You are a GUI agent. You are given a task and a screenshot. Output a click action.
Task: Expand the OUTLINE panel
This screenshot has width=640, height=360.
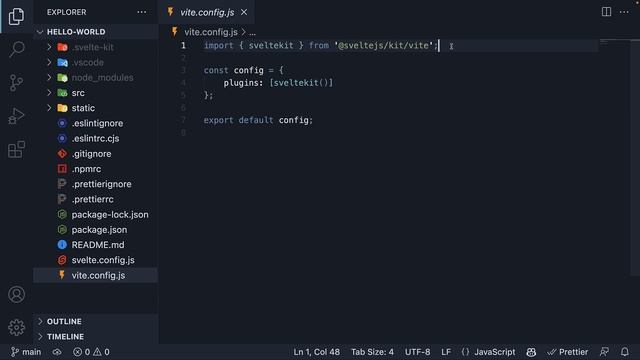[x=40, y=322]
